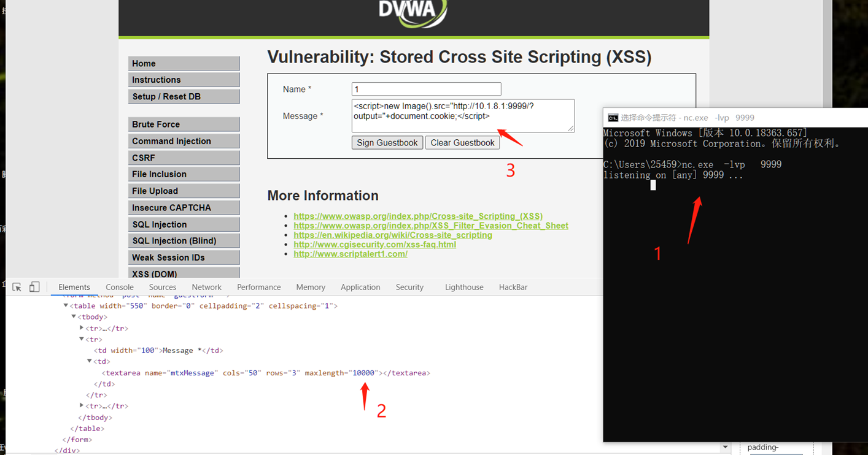This screenshot has width=868, height=455.
Task: Collapse the tr containing the Message cell
Action: tap(82, 339)
